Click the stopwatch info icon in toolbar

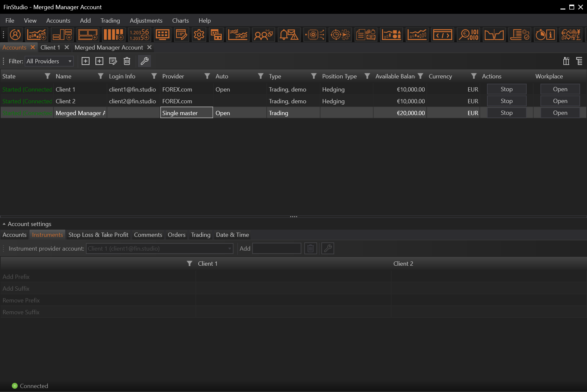click(545, 34)
